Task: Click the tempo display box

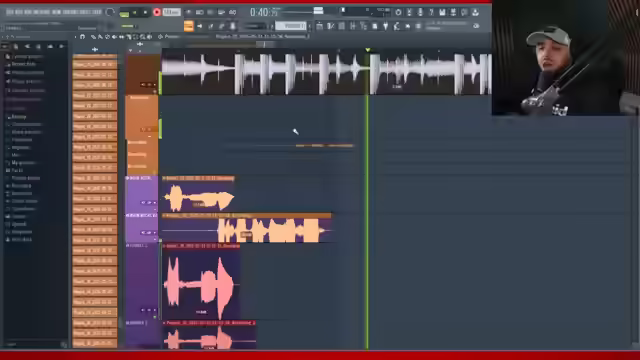Action: click(x=171, y=12)
